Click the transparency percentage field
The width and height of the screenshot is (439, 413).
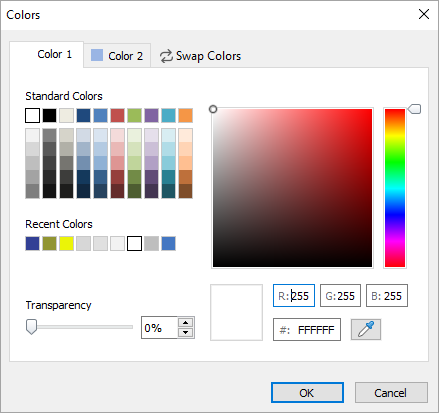tap(159, 328)
